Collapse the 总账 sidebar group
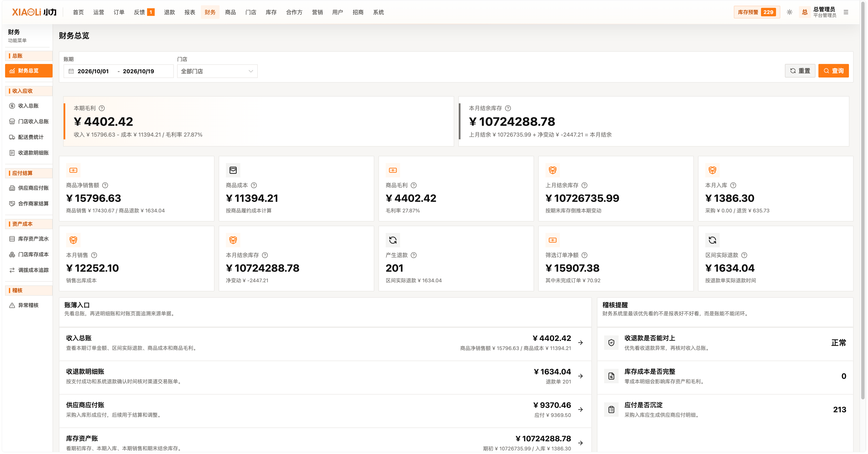The height and width of the screenshot is (454, 868). [x=29, y=56]
